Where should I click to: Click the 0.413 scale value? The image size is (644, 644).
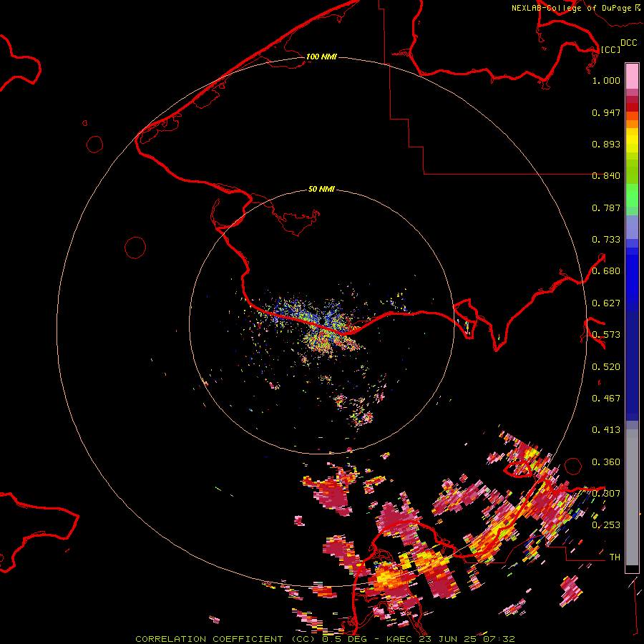pyautogui.click(x=606, y=430)
